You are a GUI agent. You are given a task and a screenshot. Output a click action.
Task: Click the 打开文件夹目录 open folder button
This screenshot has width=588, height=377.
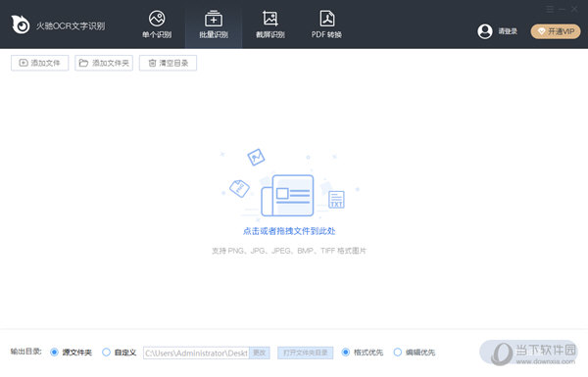305,353
